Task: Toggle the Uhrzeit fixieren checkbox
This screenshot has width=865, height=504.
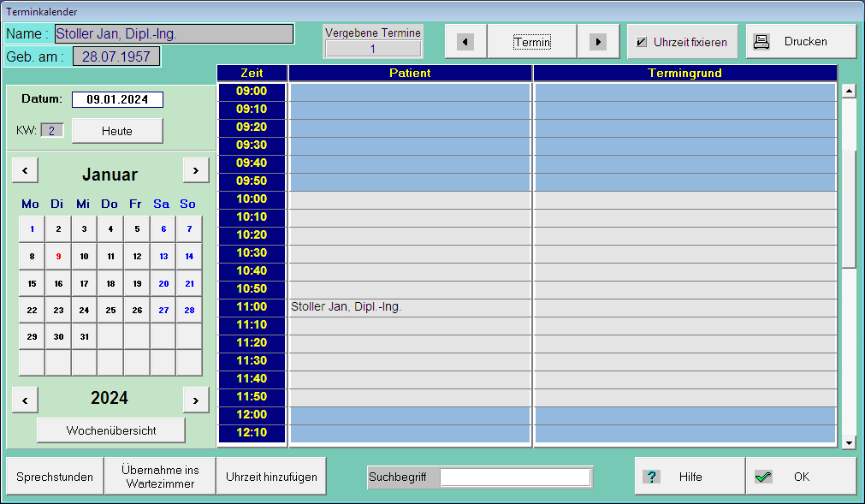Action: click(x=642, y=42)
